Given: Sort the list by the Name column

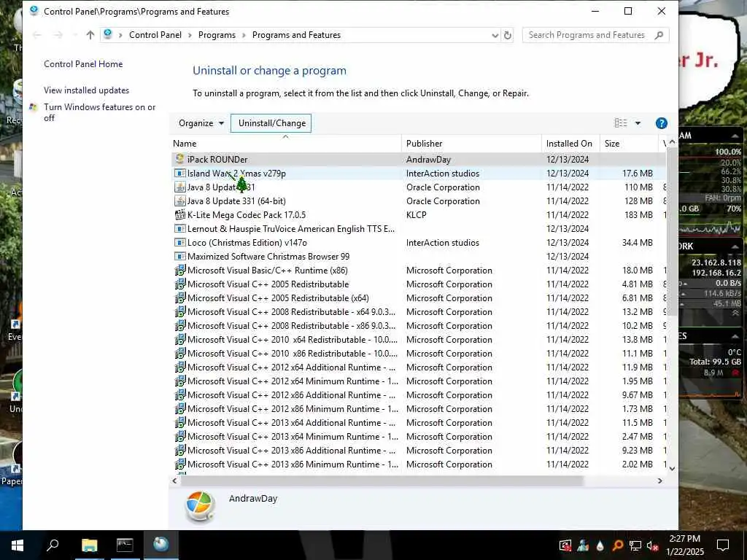Looking at the screenshot, I should pos(286,144).
